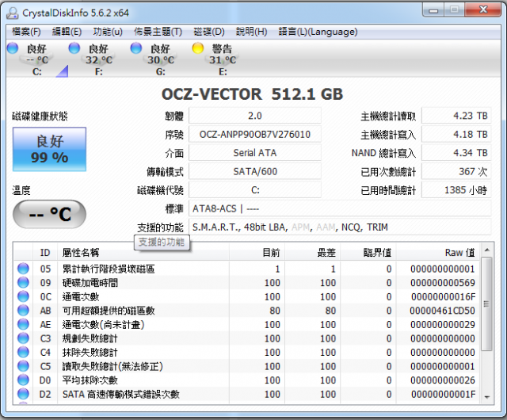This screenshot has height=420, width=507.
Task: Click the Serial ATA interface field
Action: pos(255,153)
